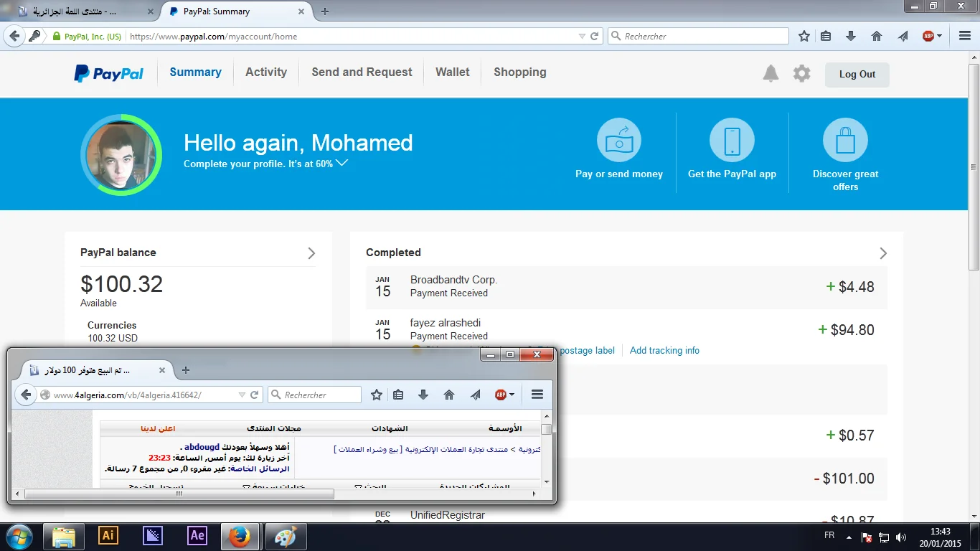Open PayPal settings gear icon
The image size is (980, 551).
pos(801,74)
